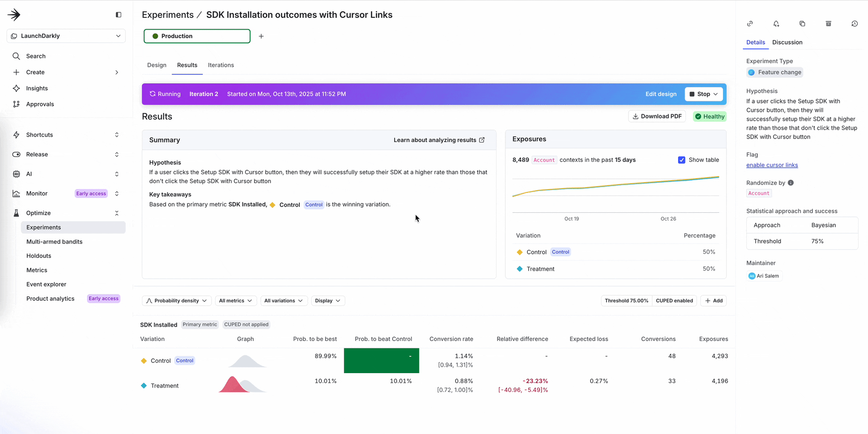Image resolution: width=868 pixels, height=434 pixels.
Task: Click the Download PDF button
Action: (x=657, y=116)
